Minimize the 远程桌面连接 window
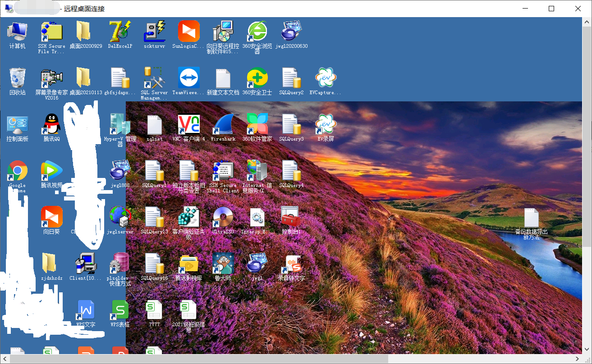Screen dimensions: 592x364 click(525, 9)
